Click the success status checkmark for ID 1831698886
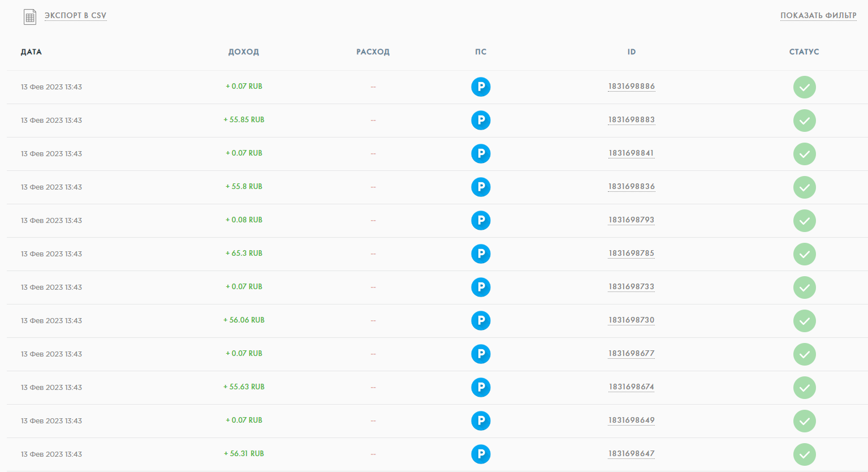This screenshot has width=868, height=472. 804,87
